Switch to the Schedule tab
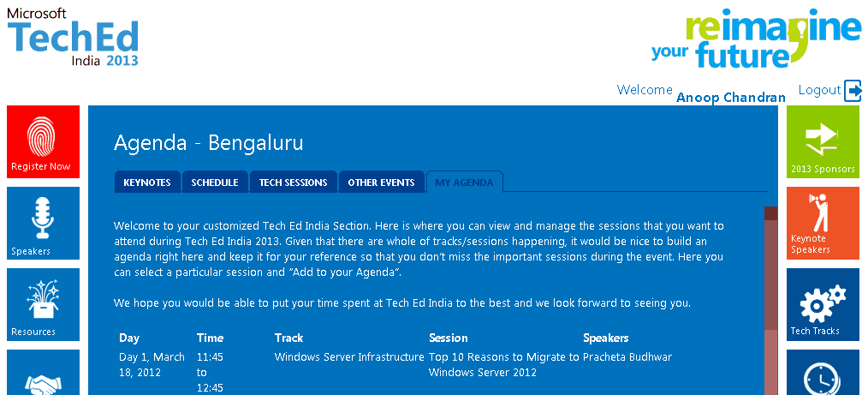 [215, 183]
